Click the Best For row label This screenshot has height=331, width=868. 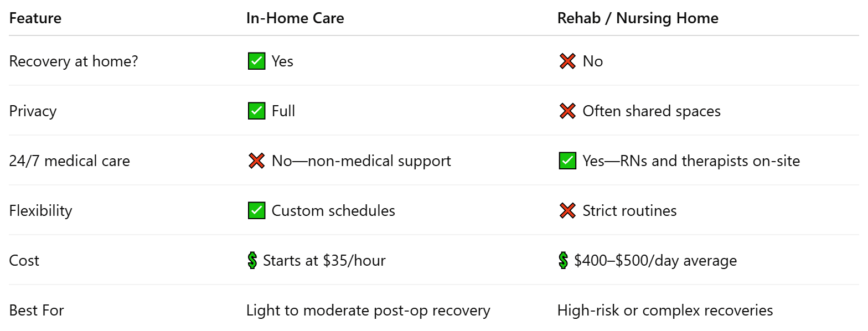(37, 310)
